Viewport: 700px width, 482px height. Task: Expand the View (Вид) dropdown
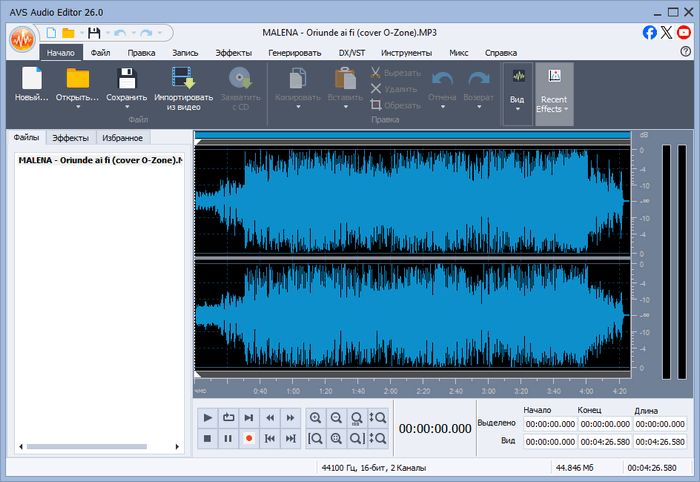click(517, 108)
